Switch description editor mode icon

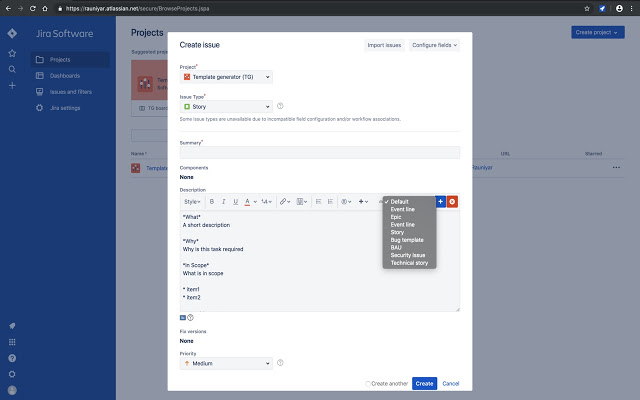[183, 318]
